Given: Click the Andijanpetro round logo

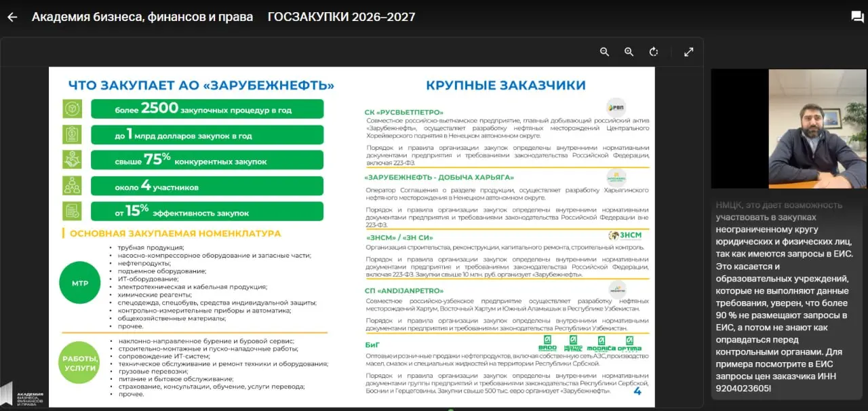Looking at the screenshot, I should click(617, 289).
